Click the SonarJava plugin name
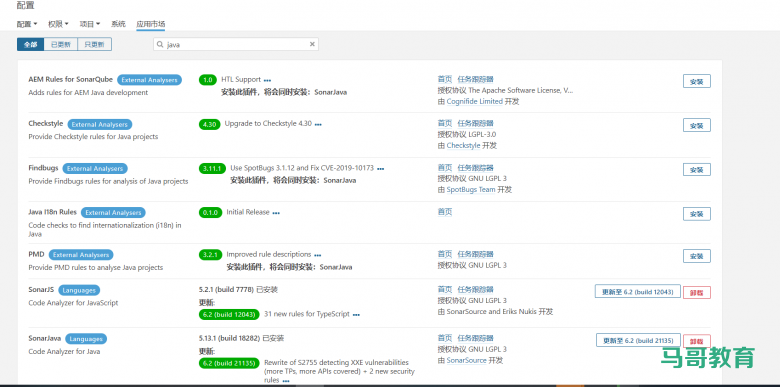The image size is (780, 387). click(x=45, y=338)
